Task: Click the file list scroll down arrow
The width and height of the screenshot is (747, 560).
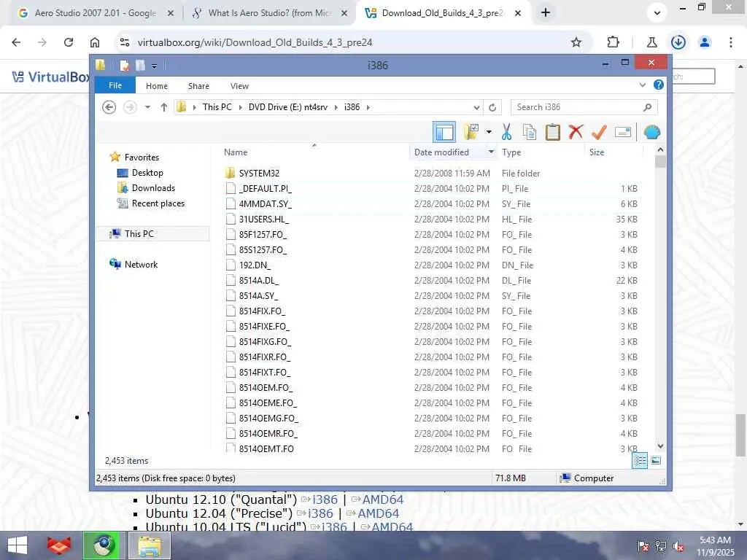Action: click(660, 446)
